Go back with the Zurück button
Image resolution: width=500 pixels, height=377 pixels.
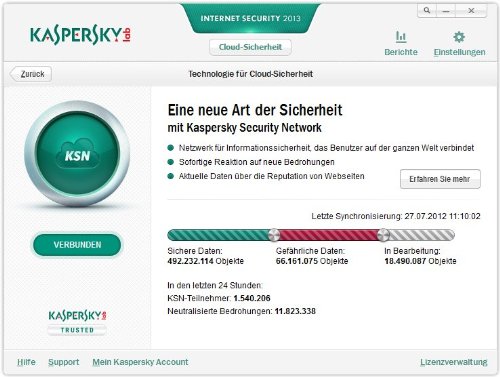pos(31,74)
